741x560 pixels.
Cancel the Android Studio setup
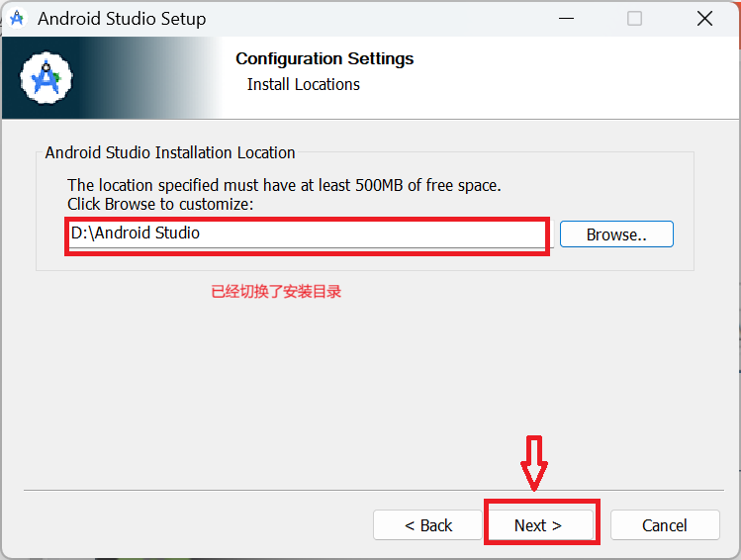665,525
